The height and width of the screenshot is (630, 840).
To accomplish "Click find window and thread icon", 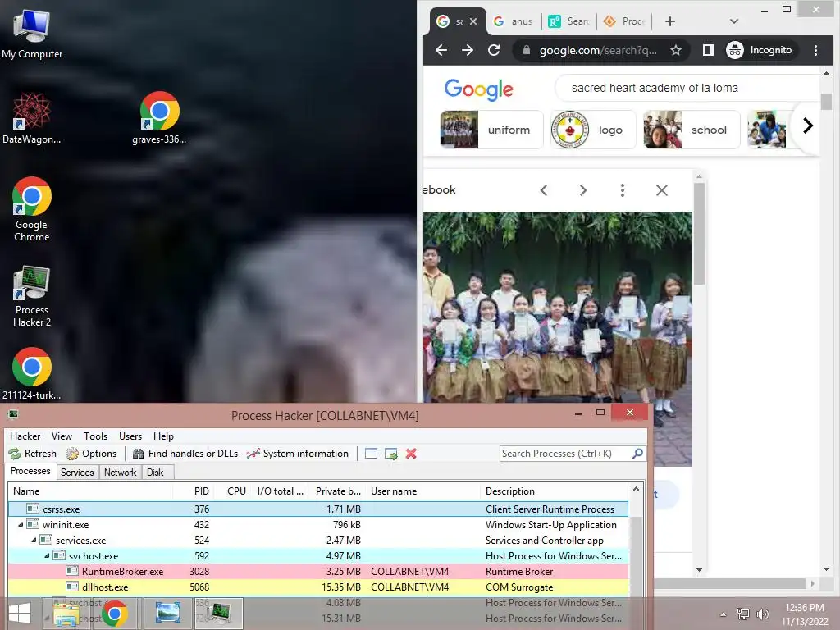I will [x=391, y=454].
